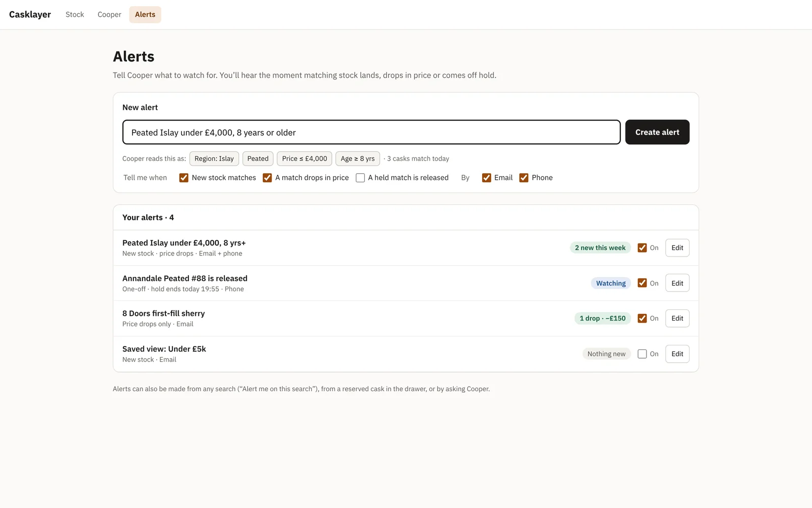Image resolution: width=812 pixels, height=508 pixels.
Task: Disable the Annandale Peated #88 alert
Action: coord(642,283)
